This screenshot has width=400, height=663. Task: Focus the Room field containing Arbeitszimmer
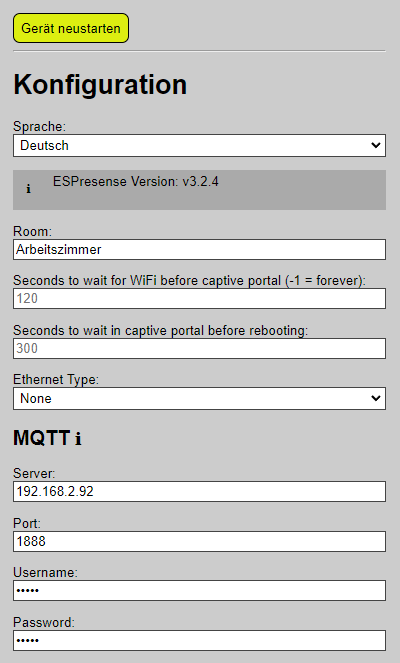[x=199, y=249]
